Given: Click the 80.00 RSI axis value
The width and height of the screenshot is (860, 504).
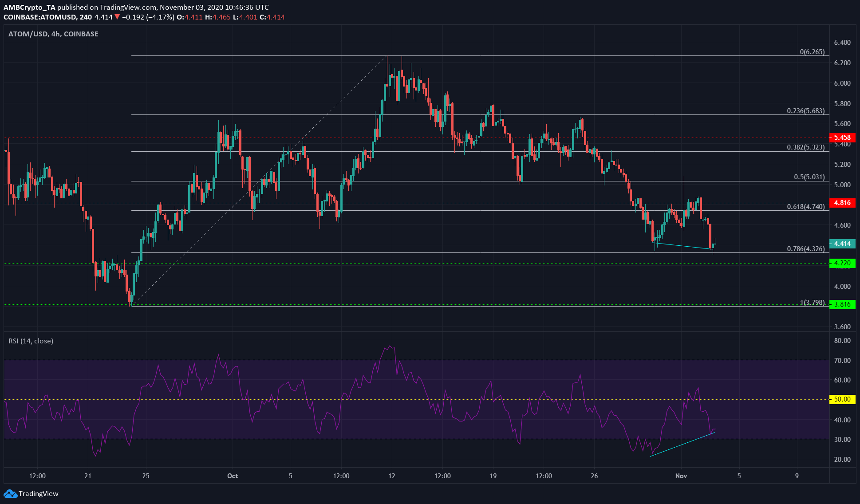Looking at the screenshot, I should [842, 341].
